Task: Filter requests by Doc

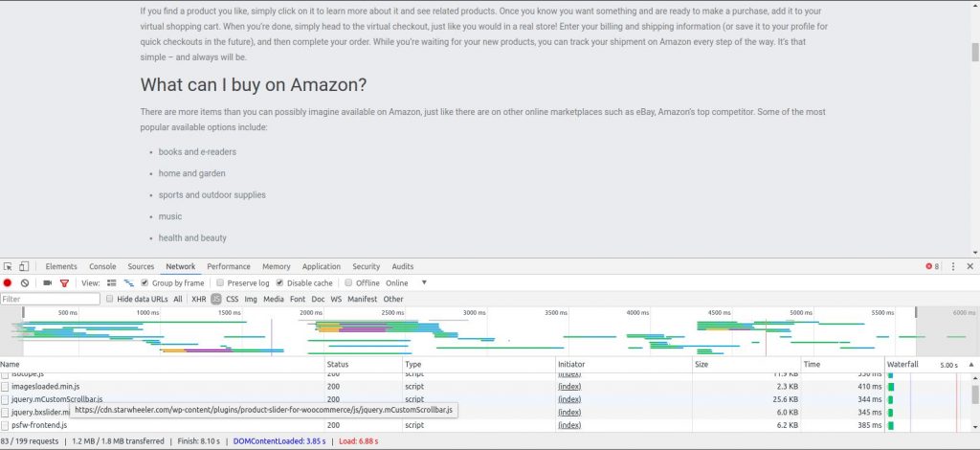Action: [x=318, y=300]
